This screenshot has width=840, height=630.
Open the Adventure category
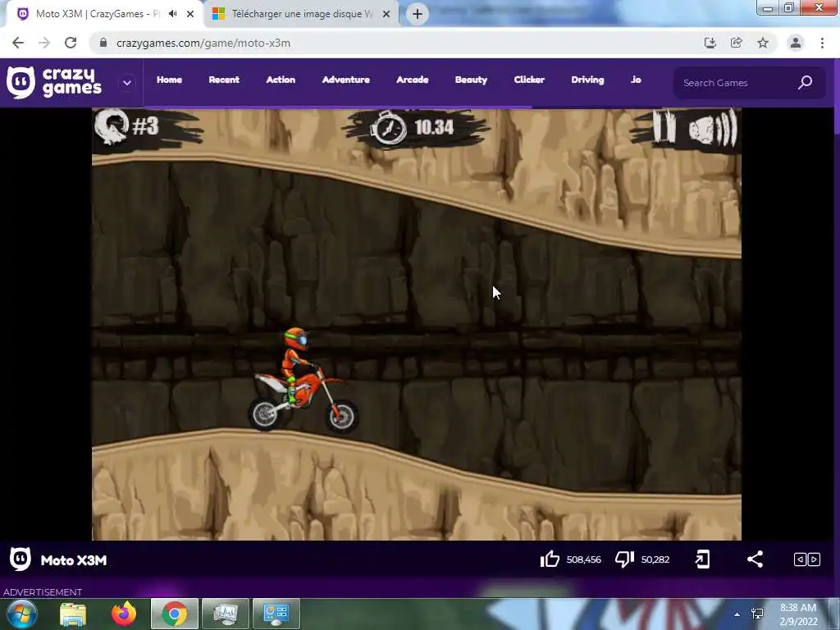click(x=346, y=80)
